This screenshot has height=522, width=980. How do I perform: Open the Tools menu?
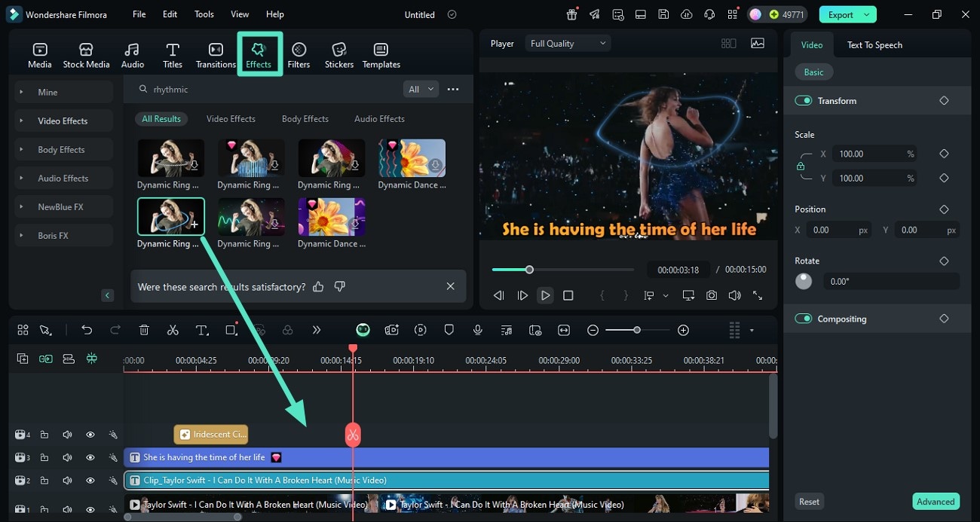(204, 14)
